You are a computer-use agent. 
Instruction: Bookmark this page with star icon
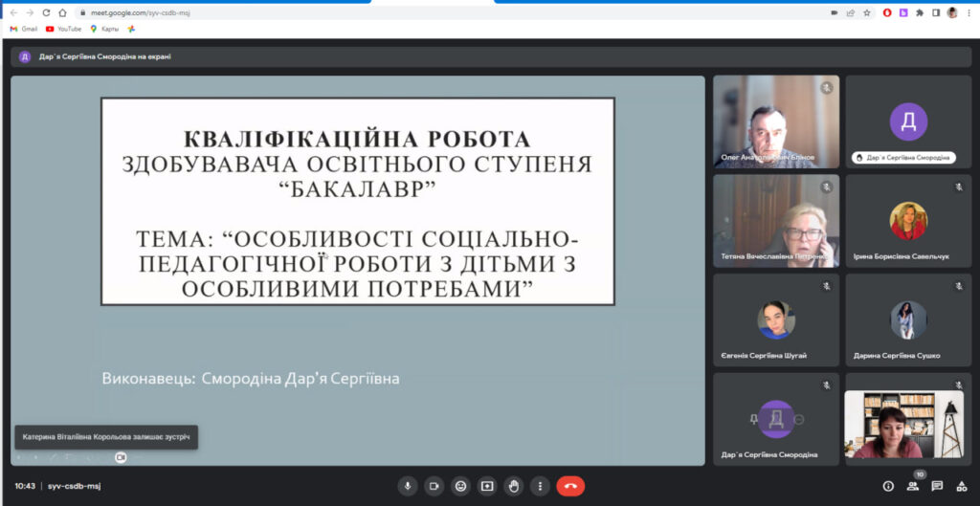866,12
